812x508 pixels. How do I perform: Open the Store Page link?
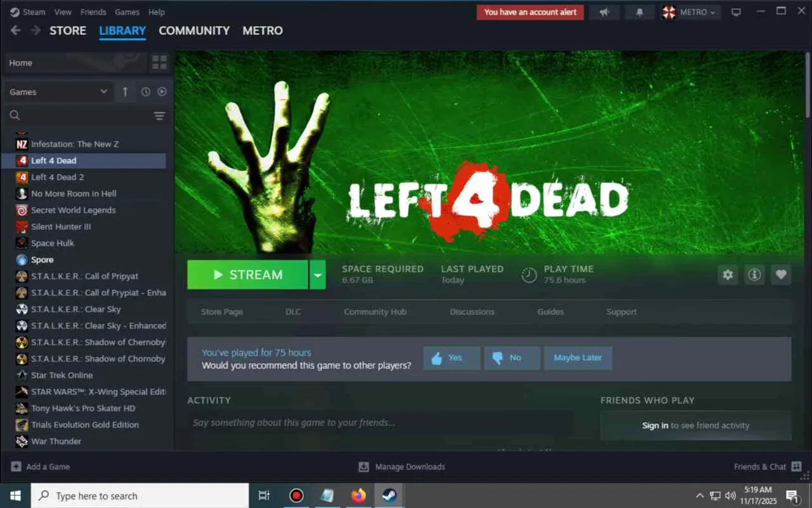[222, 312]
